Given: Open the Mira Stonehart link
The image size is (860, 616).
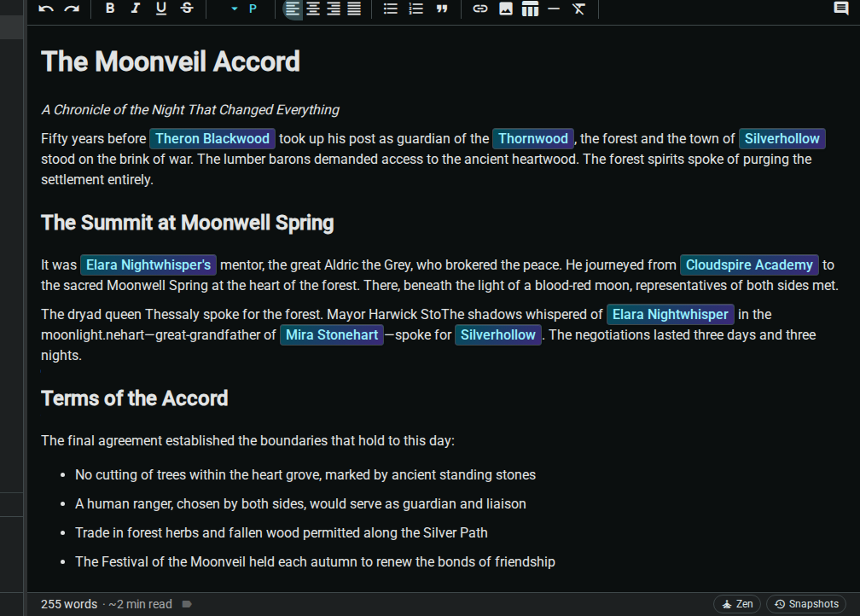Looking at the screenshot, I should (332, 334).
